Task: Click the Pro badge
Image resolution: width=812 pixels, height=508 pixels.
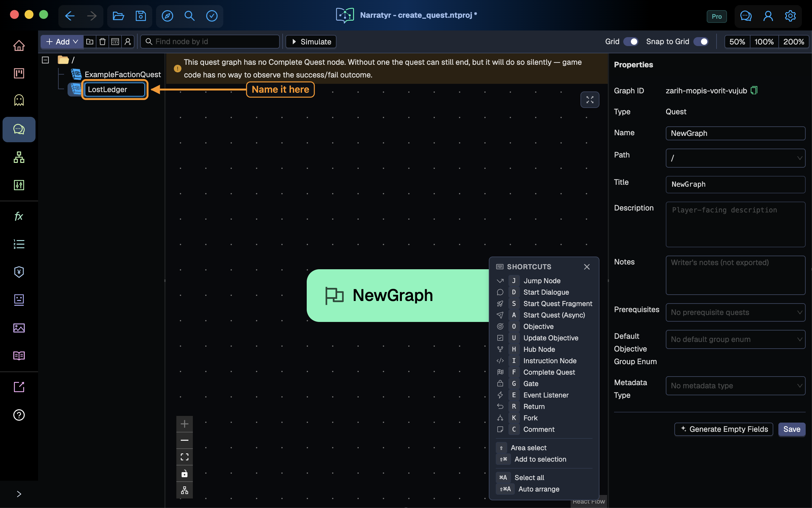Action: point(717,17)
